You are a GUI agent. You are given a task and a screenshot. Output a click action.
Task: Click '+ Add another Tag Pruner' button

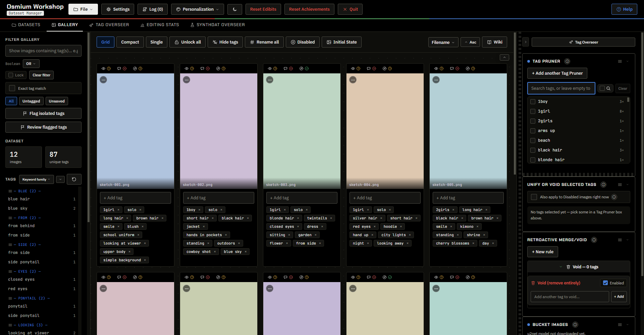click(x=557, y=73)
